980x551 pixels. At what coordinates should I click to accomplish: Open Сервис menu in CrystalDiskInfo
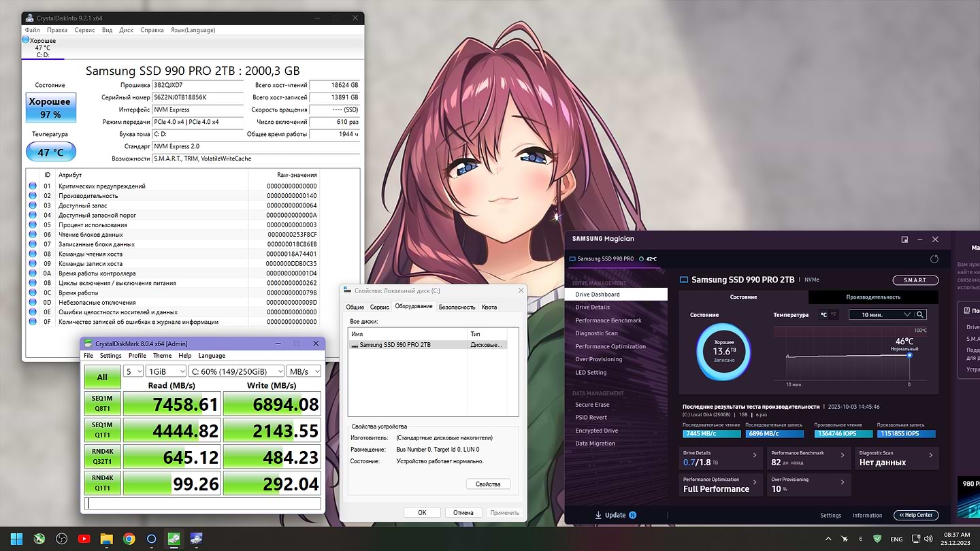pyautogui.click(x=84, y=30)
